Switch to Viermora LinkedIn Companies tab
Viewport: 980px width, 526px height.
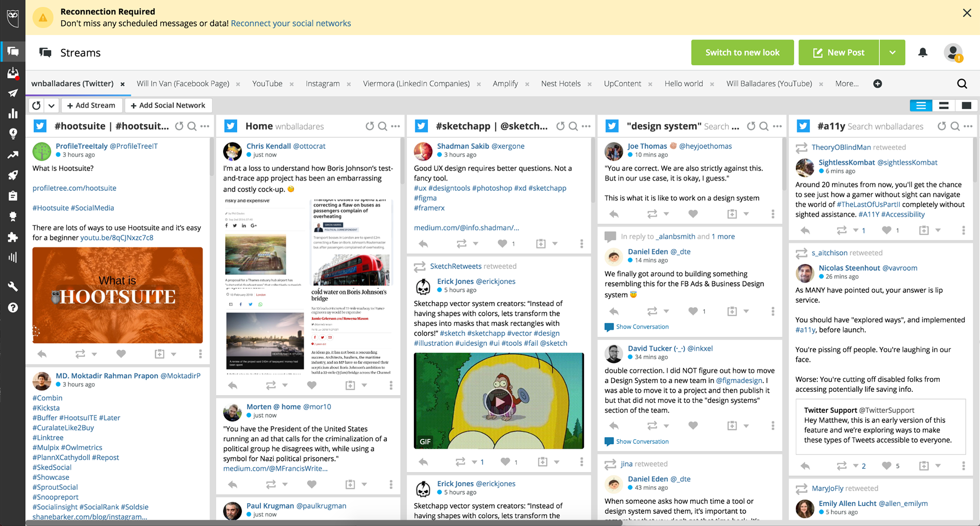coord(416,84)
